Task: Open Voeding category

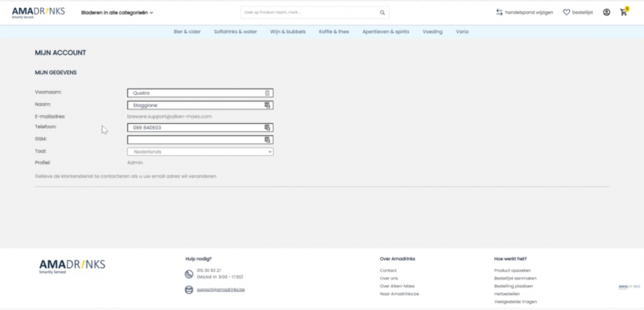Action: click(432, 31)
